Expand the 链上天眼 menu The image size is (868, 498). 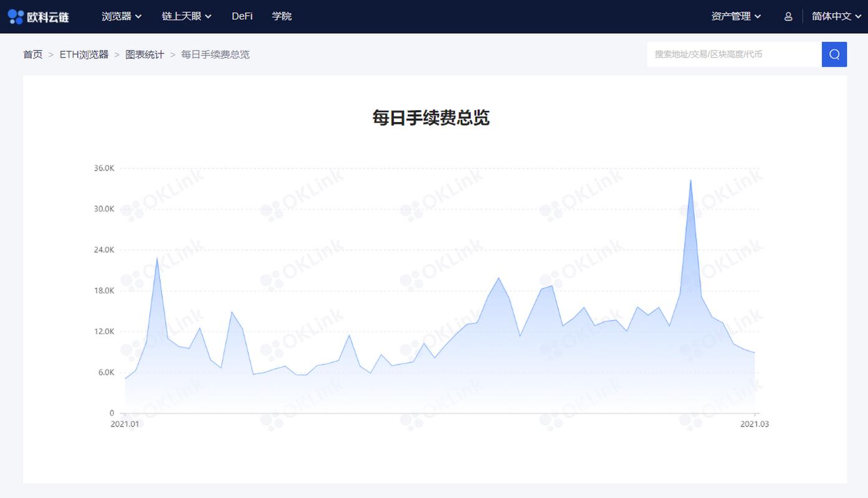pos(186,16)
